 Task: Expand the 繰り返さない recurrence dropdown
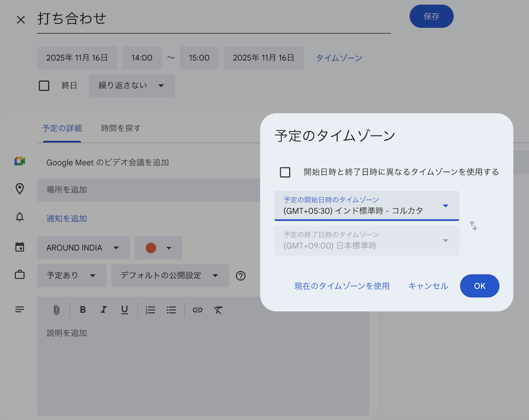132,86
